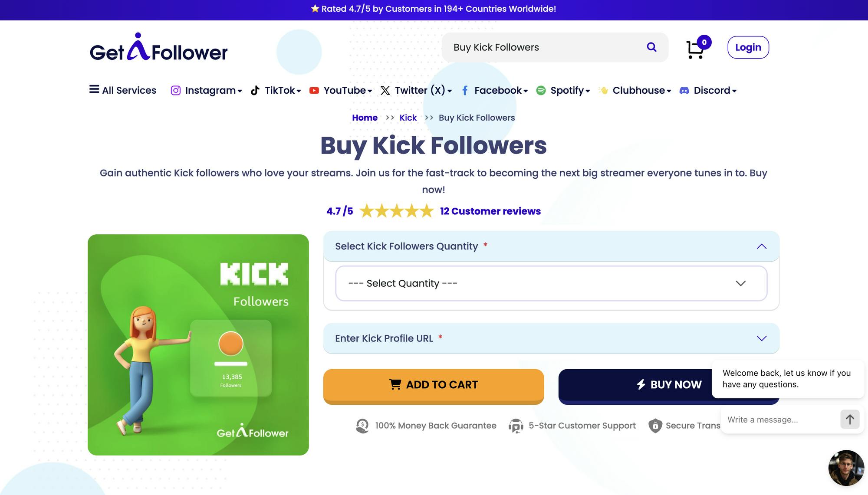868x495 pixels.
Task: Click the Spotify logo icon
Action: [x=541, y=90]
